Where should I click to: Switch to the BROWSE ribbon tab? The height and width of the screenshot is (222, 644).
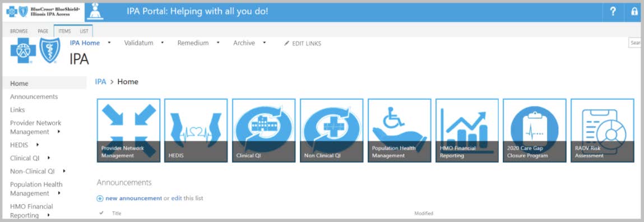pyautogui.click(x=19, y=31)
